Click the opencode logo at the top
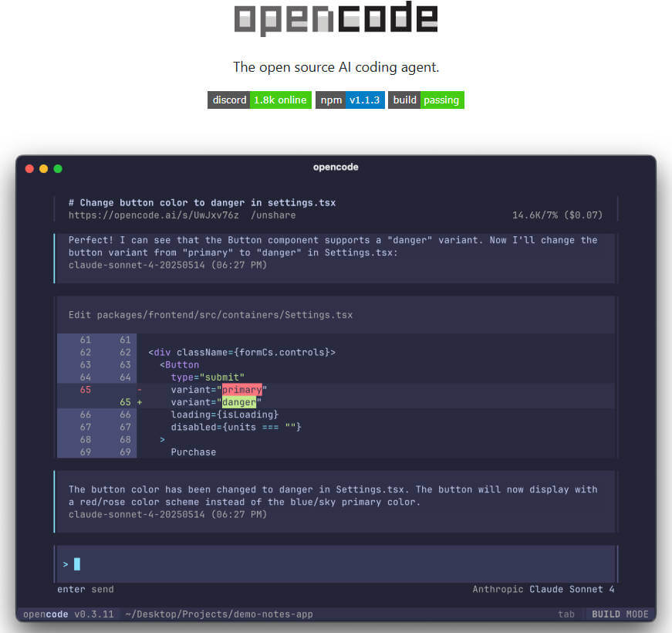672x633 pixels. (336, 19)
